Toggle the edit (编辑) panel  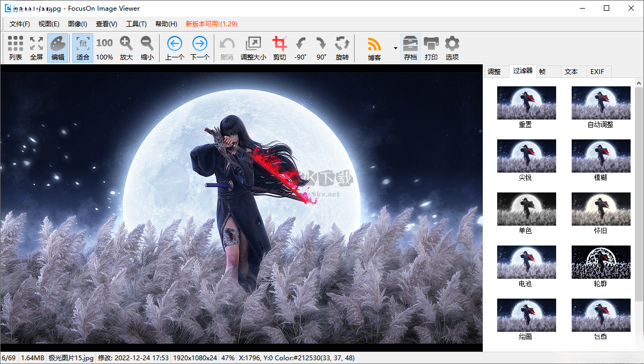[x=58, y=48]
